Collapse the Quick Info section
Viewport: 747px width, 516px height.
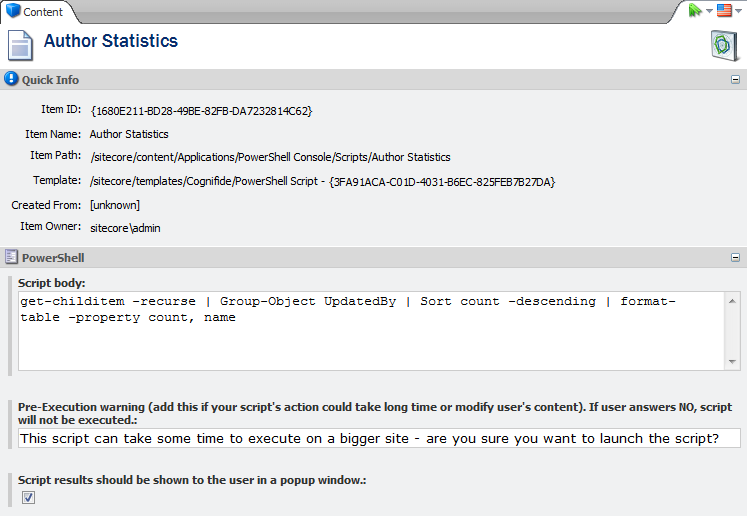(x=735, y=80)
